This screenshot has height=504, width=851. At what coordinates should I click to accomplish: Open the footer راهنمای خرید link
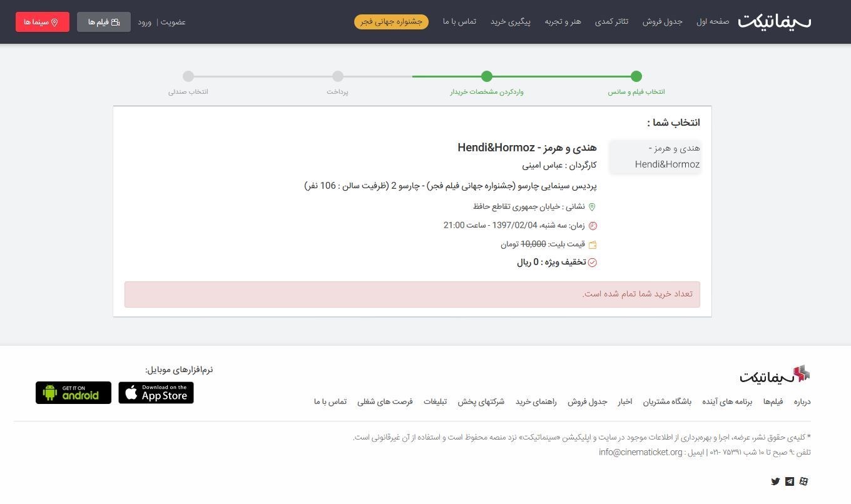click(x=536, y=402)
